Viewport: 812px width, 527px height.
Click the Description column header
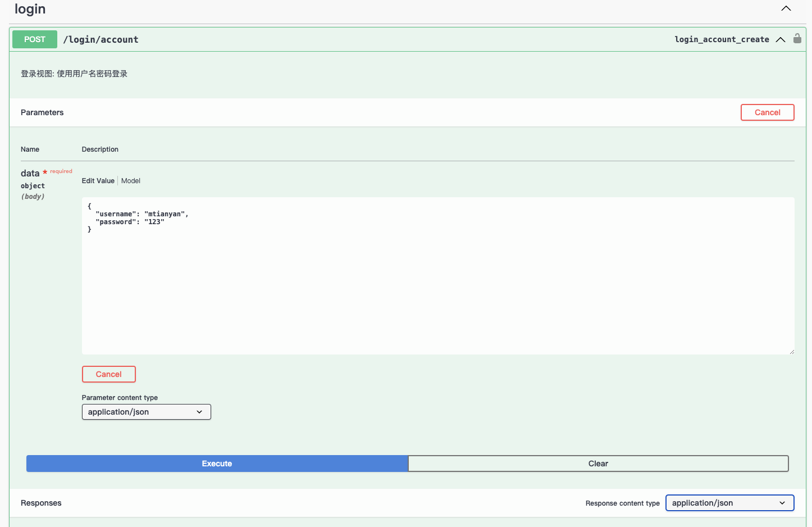[100, 149]
